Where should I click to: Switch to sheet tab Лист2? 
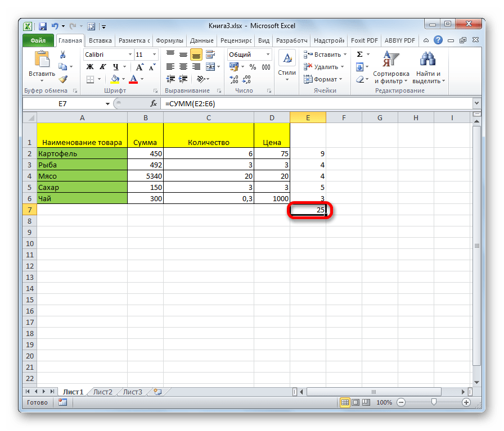coord(103,392)
